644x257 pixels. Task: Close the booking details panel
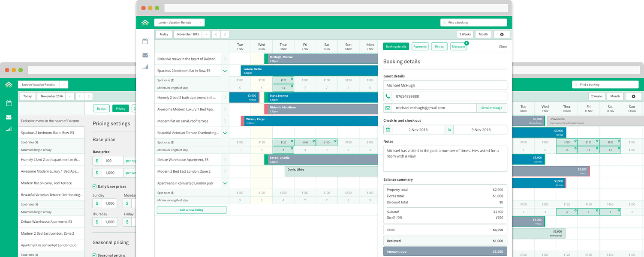[503, 47]
